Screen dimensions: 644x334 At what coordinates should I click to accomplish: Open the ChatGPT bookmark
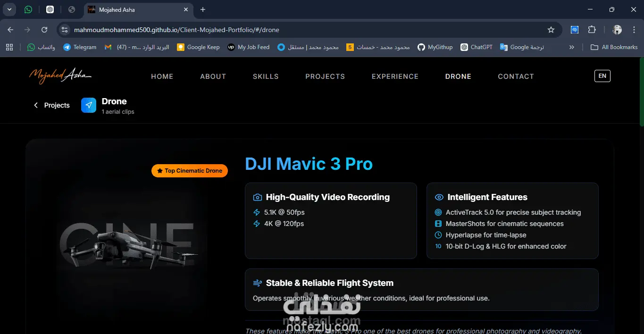pos(477,47)
